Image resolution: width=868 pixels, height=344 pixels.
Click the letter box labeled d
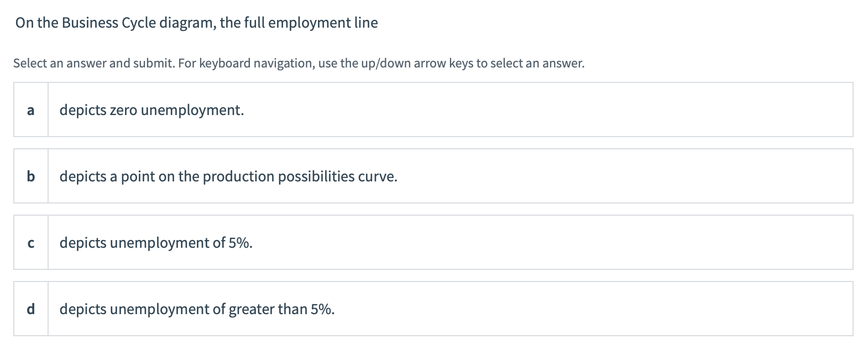click(x=30, y=309)
